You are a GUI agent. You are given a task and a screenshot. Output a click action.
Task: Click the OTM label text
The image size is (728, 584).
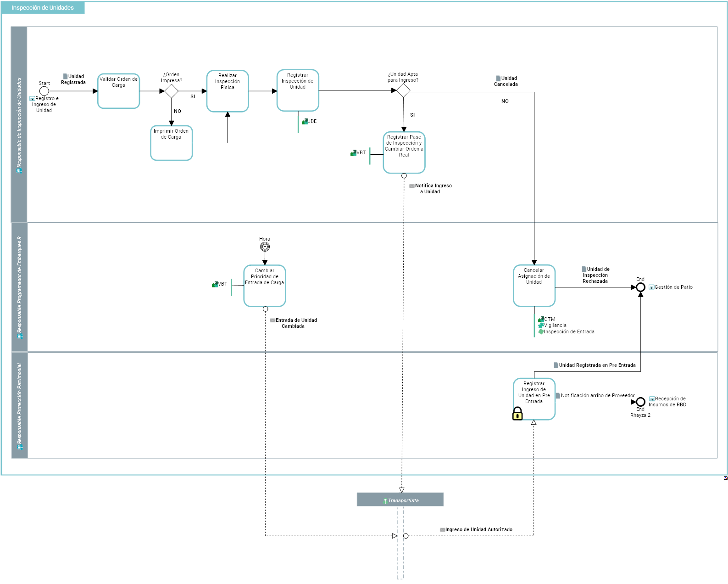pyautogui.click(x=550, y=320)
